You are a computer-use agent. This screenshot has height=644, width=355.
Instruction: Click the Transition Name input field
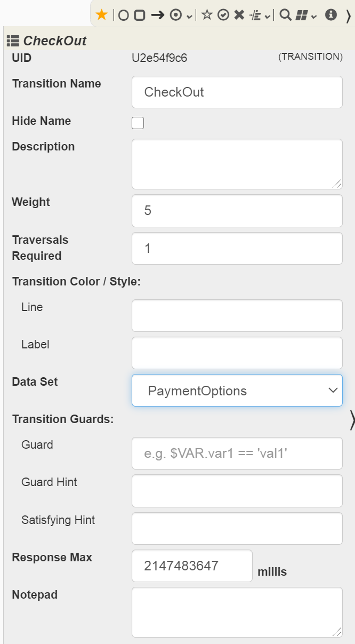coord(237,92)
